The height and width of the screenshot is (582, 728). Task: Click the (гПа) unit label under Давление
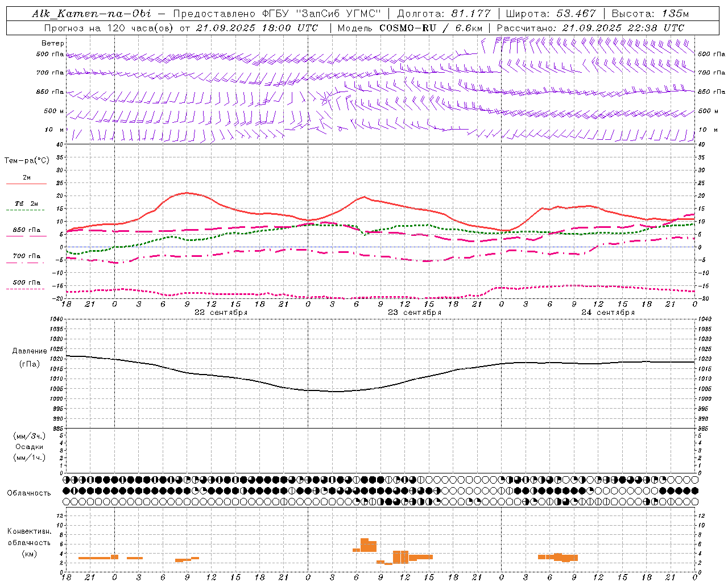30,364
